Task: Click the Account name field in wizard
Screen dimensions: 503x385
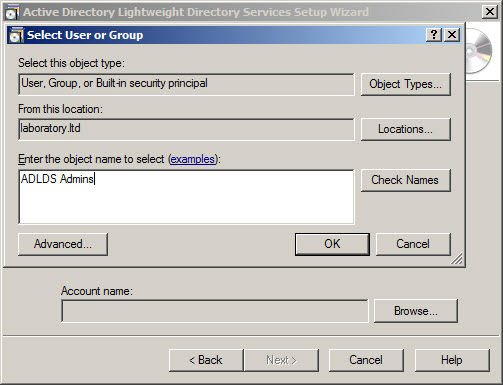Action: (x=215, y=311)
